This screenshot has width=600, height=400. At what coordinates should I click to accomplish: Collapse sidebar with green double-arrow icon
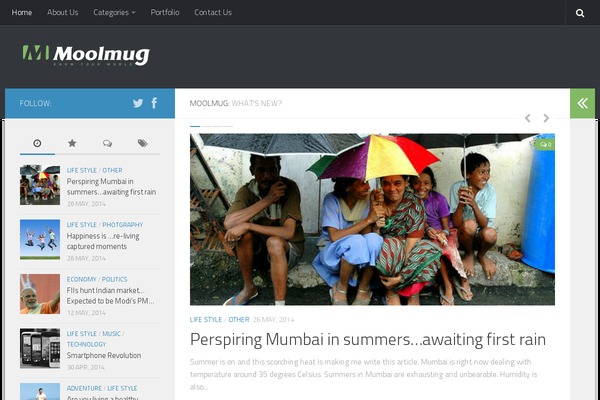582,103
